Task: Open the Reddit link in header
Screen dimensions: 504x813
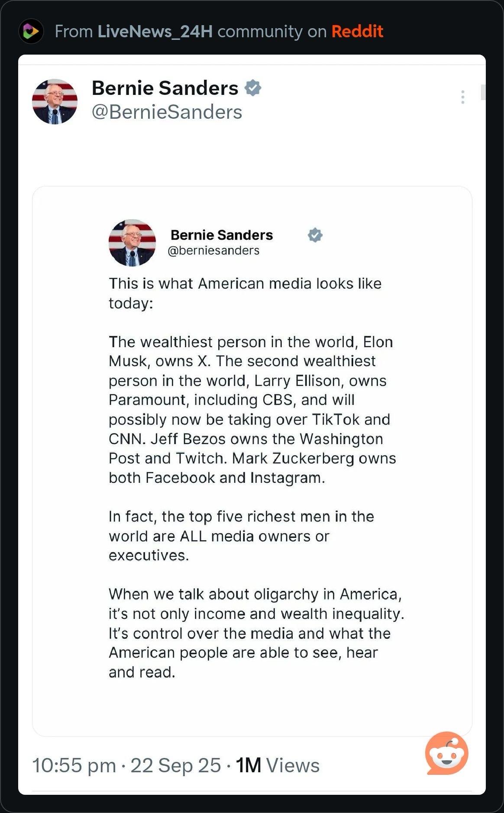Action: coord(357,31)
